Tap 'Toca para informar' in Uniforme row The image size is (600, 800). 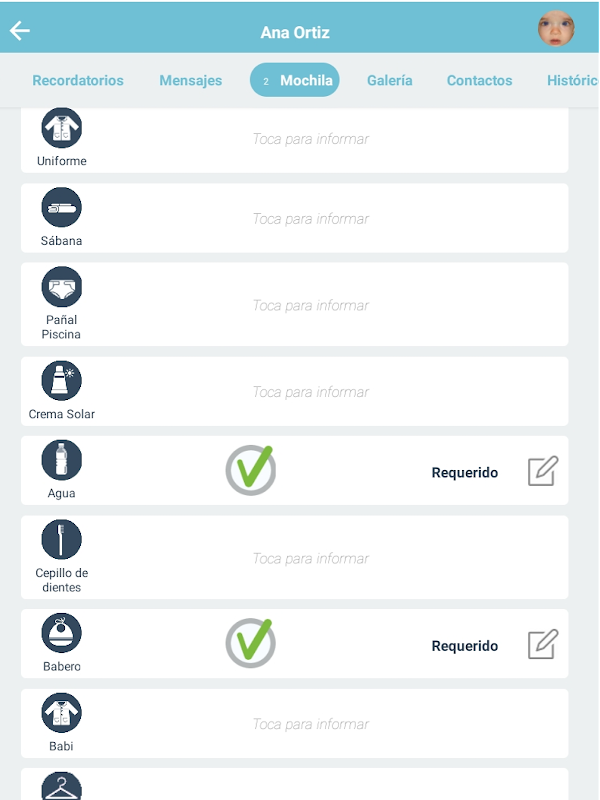tap(311, 140)
